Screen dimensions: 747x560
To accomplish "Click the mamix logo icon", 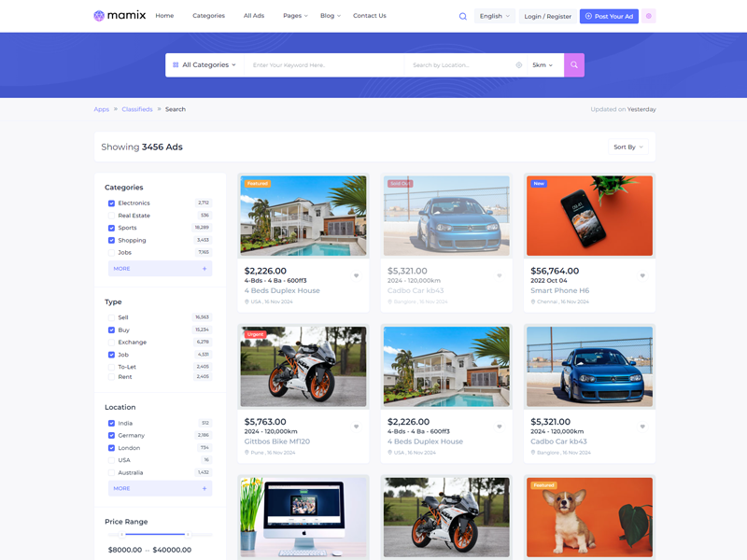I will (99, 16).
